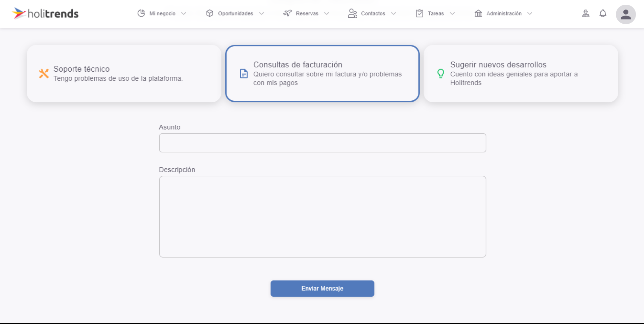Open the notifications bell
This screenshot has height=324, width=644.
[603, 14]
